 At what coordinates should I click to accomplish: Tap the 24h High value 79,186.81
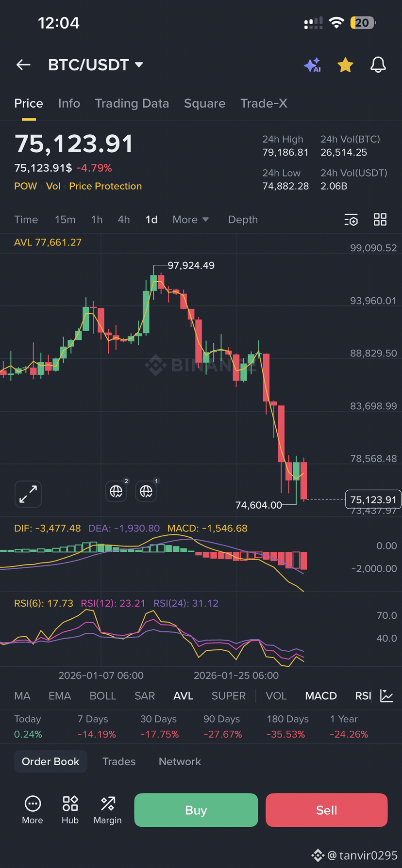tap(285, 152)
